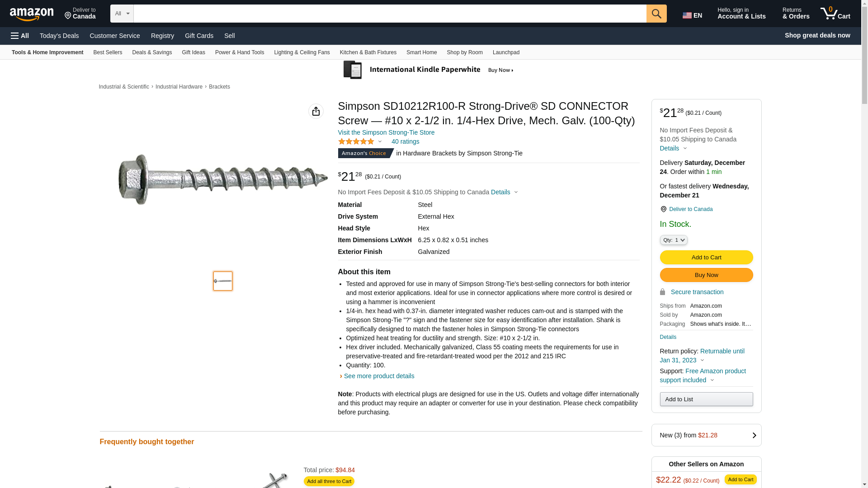Open the cart icon
Image resolution: width=868 pixels, height=488 pixels.
click(835, 14)
